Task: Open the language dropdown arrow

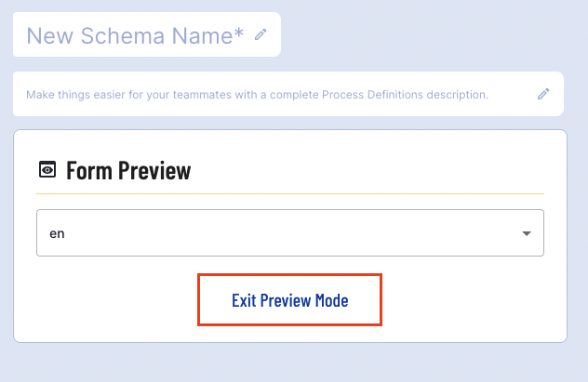Action: point(526,233)
